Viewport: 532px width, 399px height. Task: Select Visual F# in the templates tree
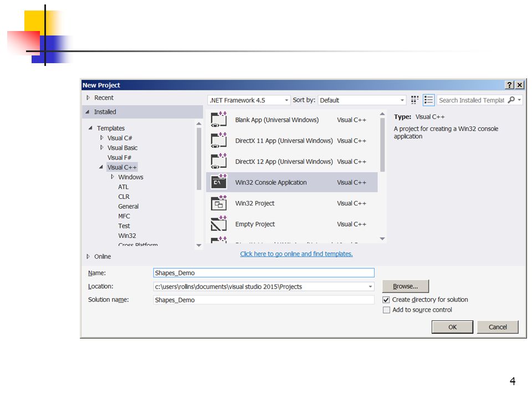click(x=119, y=157)
